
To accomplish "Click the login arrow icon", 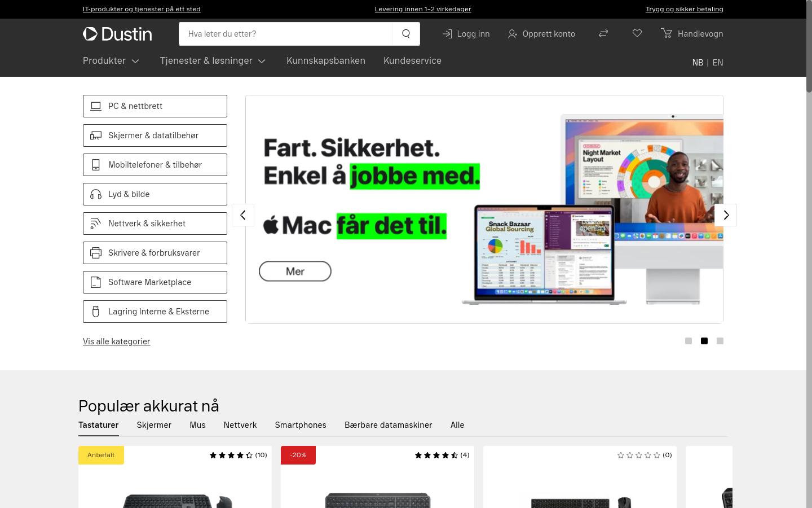I will (447, 34).
